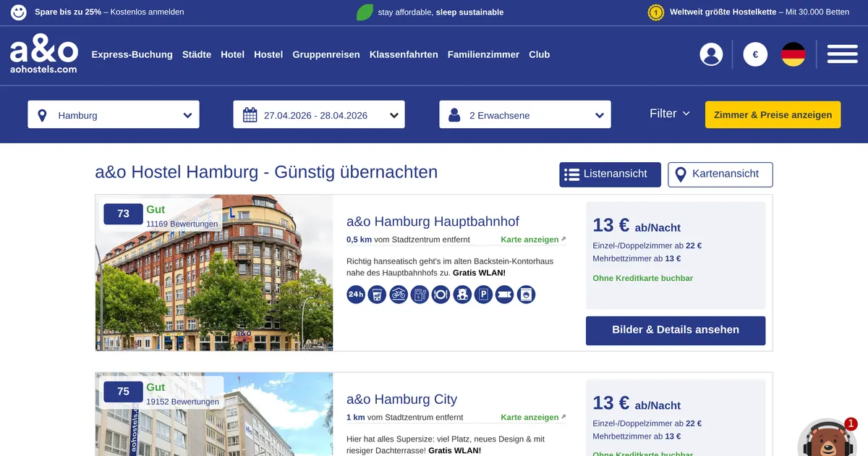Open Gruppenreisen menu item
The height and width of the screenshot is (456, 868).
[x=326, y=54]
